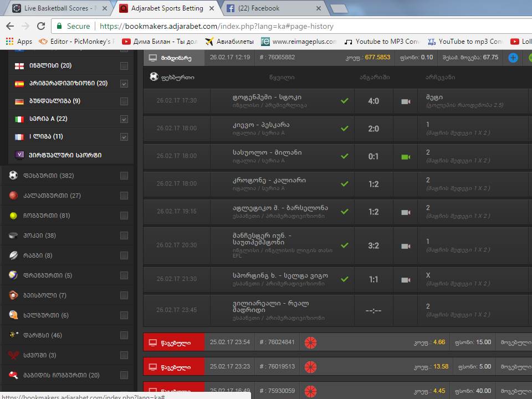Click camera icon for მანჩესტერ იუნ. match
532x399 pixels.
tap(406, 246)
